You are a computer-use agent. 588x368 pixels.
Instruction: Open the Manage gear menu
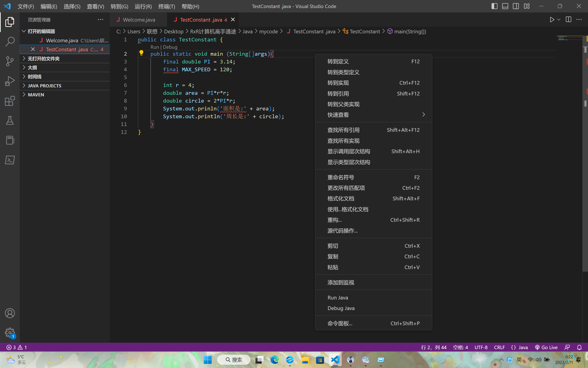click(10, 333)
